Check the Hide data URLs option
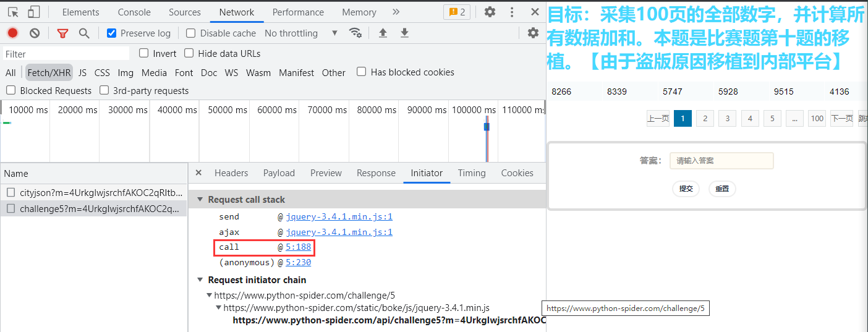Screen dimensions: 868x332 click(189, 53)
